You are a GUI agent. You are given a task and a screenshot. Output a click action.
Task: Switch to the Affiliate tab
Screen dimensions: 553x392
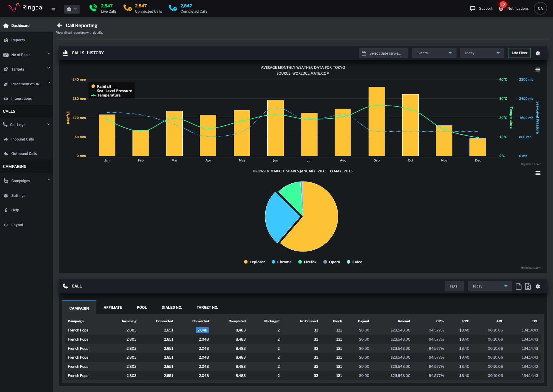113,308
